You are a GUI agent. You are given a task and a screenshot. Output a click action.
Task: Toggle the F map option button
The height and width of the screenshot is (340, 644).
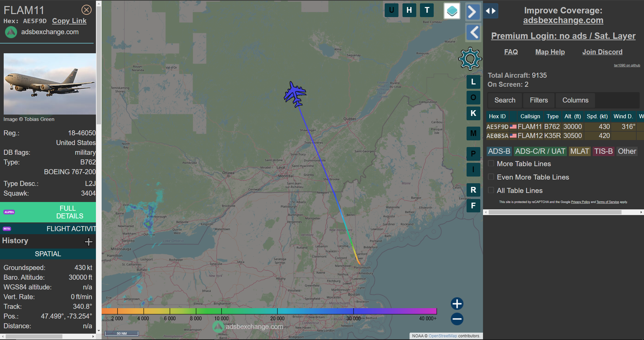pos(473,206)
